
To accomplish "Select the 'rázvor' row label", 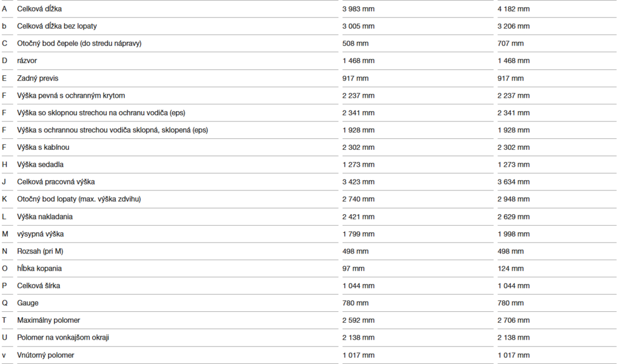I will click(x=27, y=61).
